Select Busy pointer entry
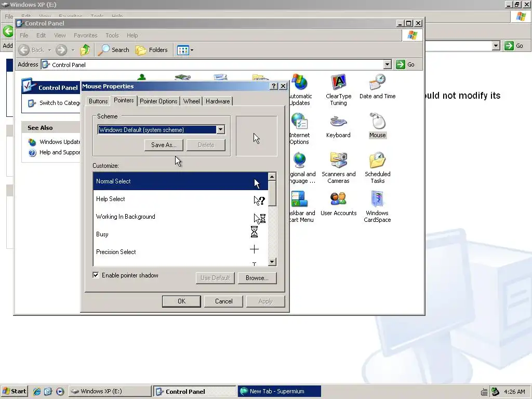 180,234
